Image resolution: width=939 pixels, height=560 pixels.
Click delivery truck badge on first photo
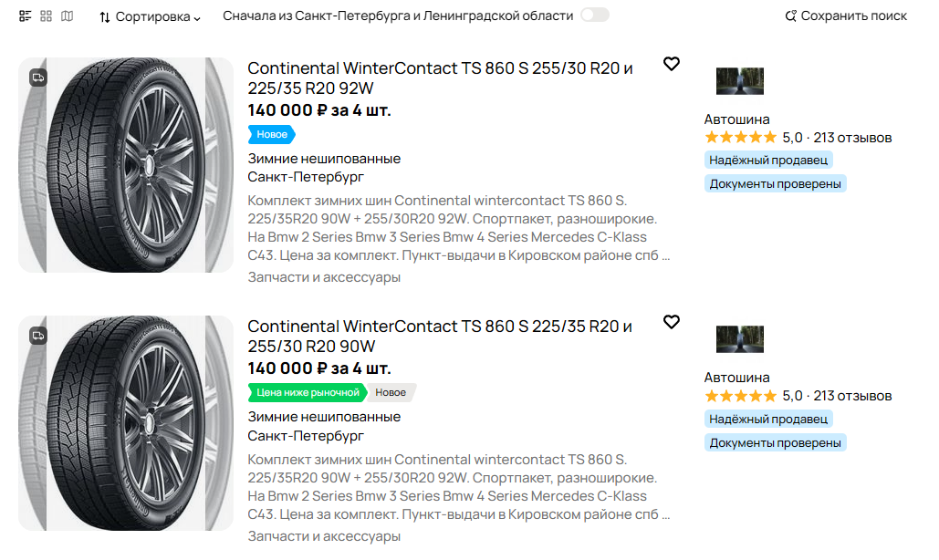38,78
